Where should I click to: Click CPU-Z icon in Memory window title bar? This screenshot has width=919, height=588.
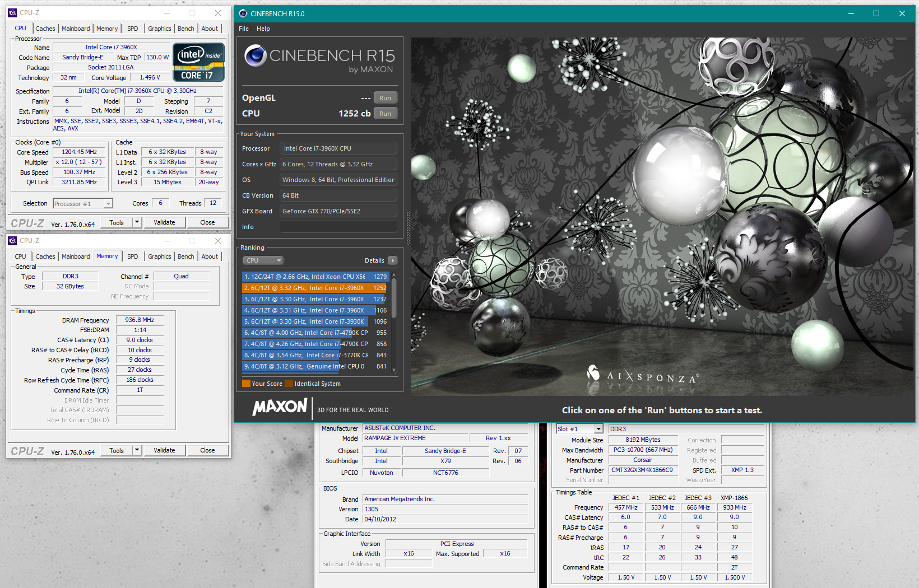(x=12, y=241)
